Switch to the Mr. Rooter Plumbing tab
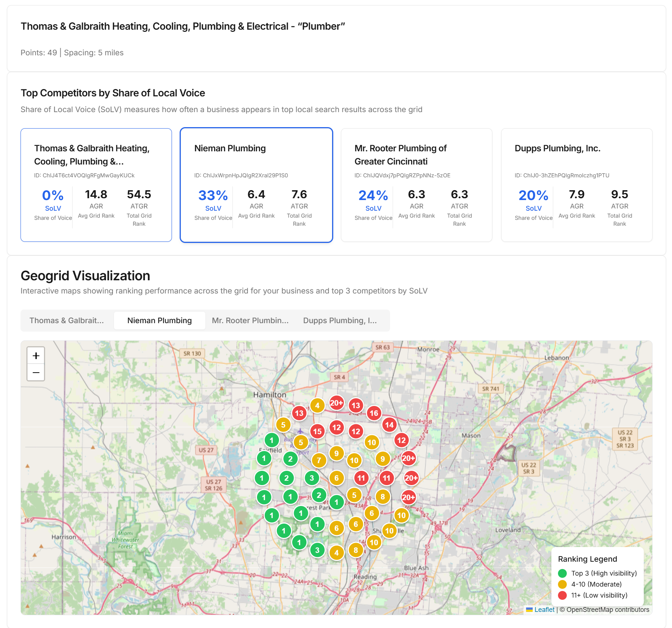Image resolution: width=672 pixels, height=628 pixels. point(250,320)
